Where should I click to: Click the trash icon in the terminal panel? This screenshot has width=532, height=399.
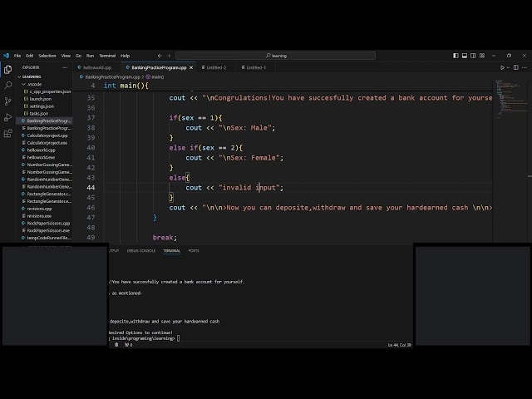click(116, 345)
